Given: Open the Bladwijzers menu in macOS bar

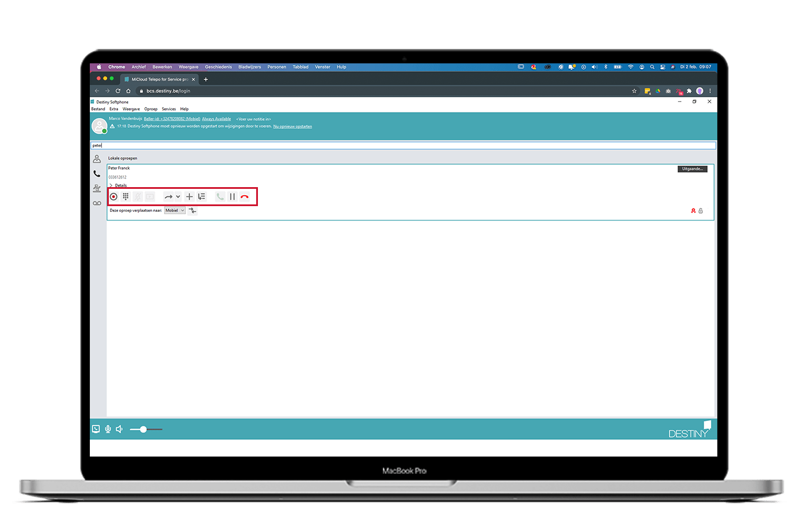Looking at the screenshot, I should 250,67.
